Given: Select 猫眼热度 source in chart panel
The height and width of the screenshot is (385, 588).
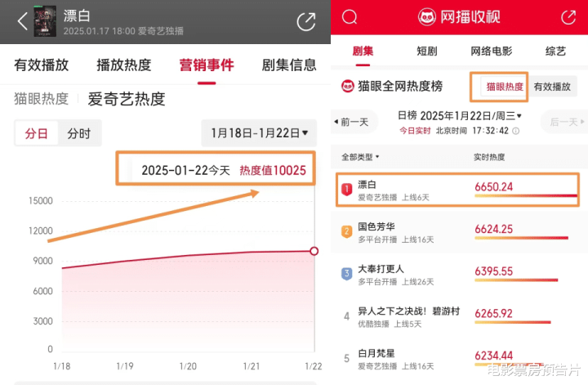Looking at the screenshot, I should [42, 99].
